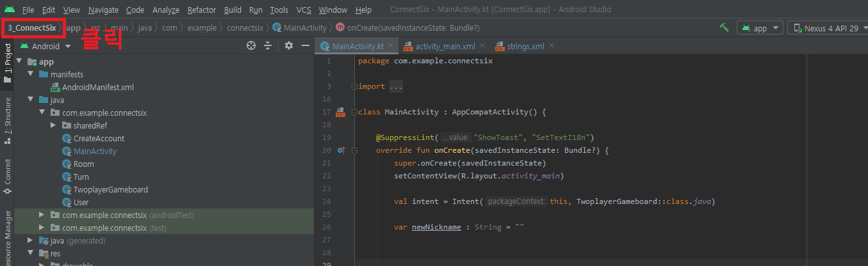The image size is (868, 266).
Task: Click newNickname variable on line 26
Action: click(437, 227)
